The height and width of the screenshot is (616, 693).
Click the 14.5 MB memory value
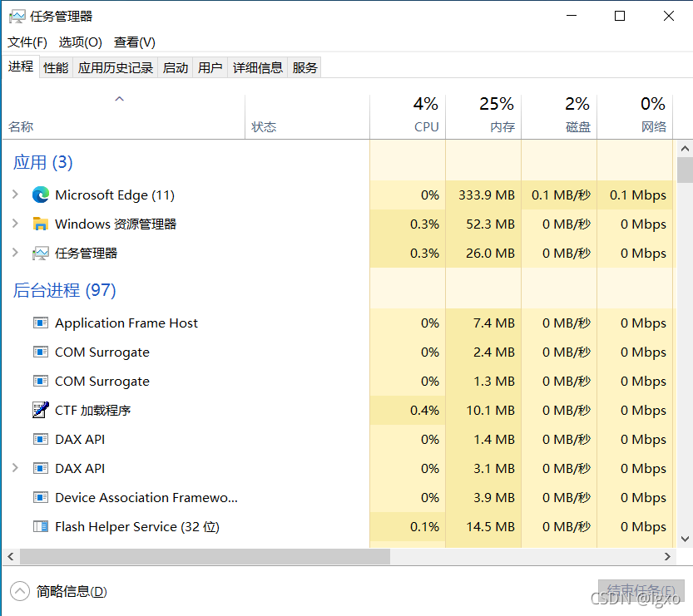coord(491,527)
